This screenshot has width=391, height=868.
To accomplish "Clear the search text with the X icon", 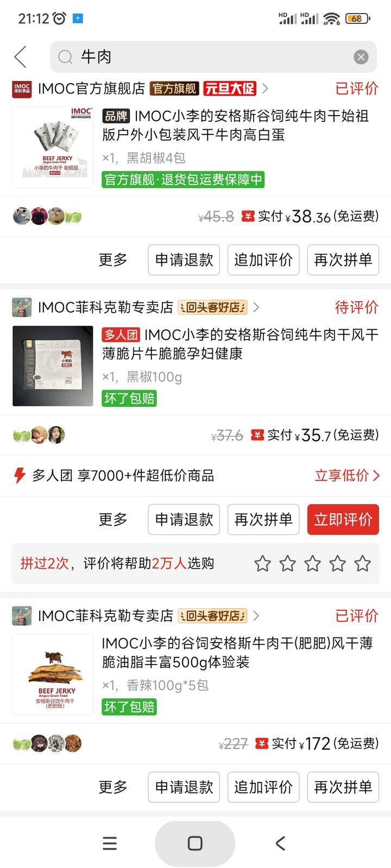I will 361,57.
